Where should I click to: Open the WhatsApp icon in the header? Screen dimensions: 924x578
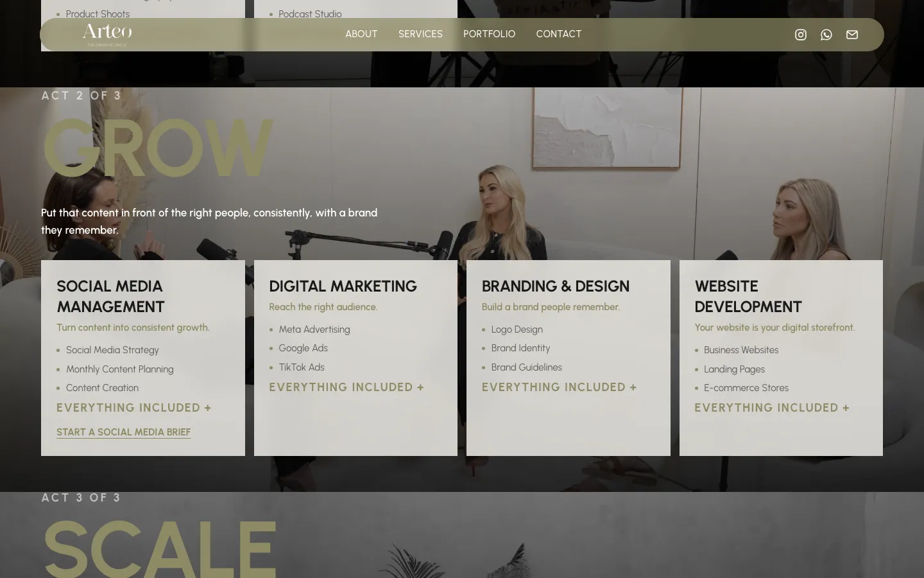[826, 35]
